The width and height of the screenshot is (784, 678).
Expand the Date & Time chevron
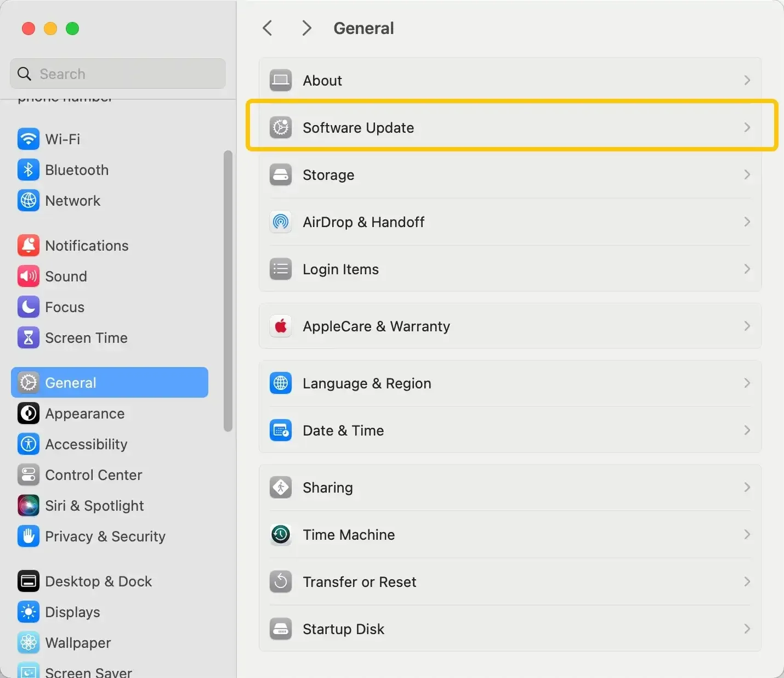(747, 430)
